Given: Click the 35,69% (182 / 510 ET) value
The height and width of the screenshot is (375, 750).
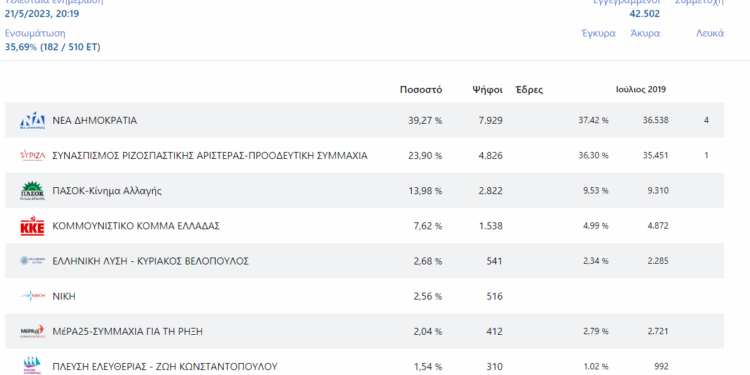Looking at the screenshot, I should coord(53,47).
